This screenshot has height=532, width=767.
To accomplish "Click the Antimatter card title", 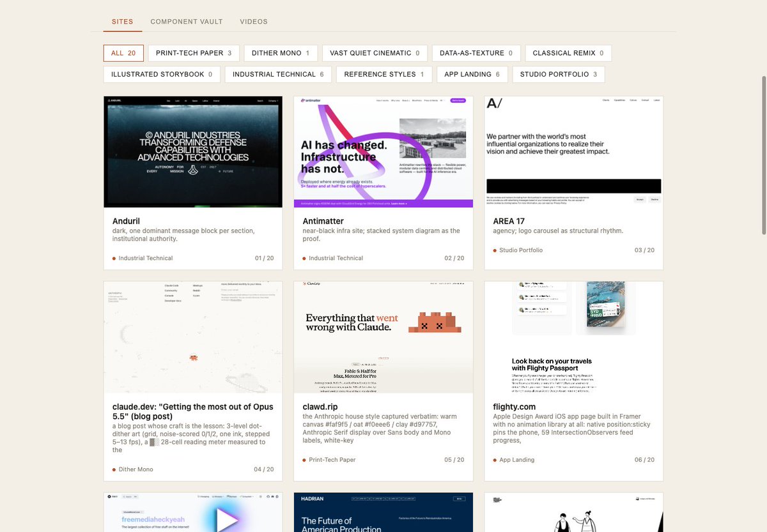I will (x=323, y=222).
